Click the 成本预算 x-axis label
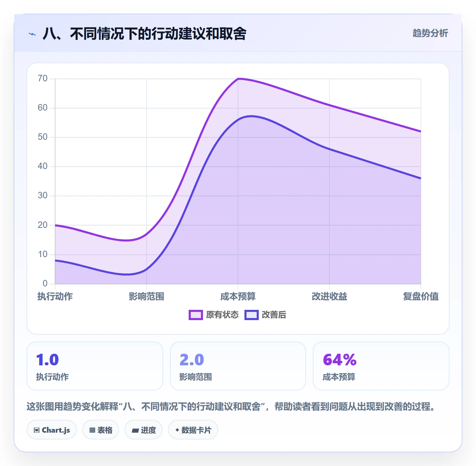This screenshot has width=476, height=466. 238,296
